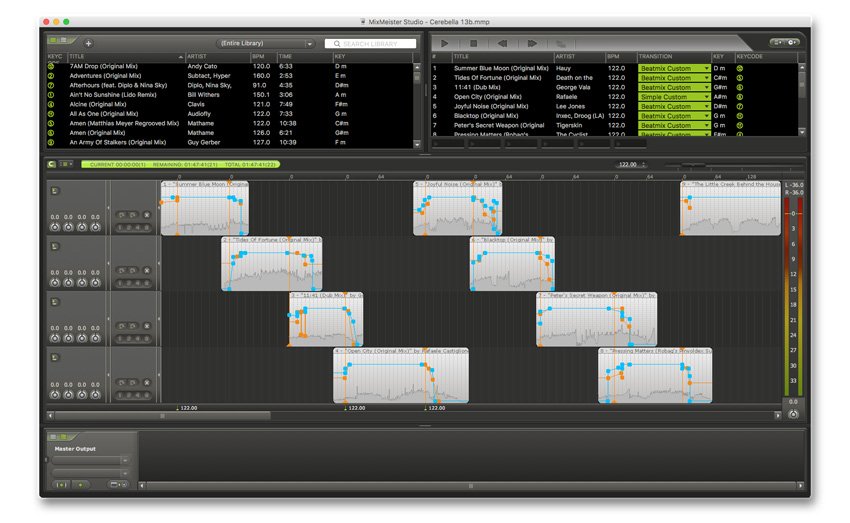This screenshot has width=850, height=523.
Task: Click the skip to next track icon
Action: click(532, 44)
